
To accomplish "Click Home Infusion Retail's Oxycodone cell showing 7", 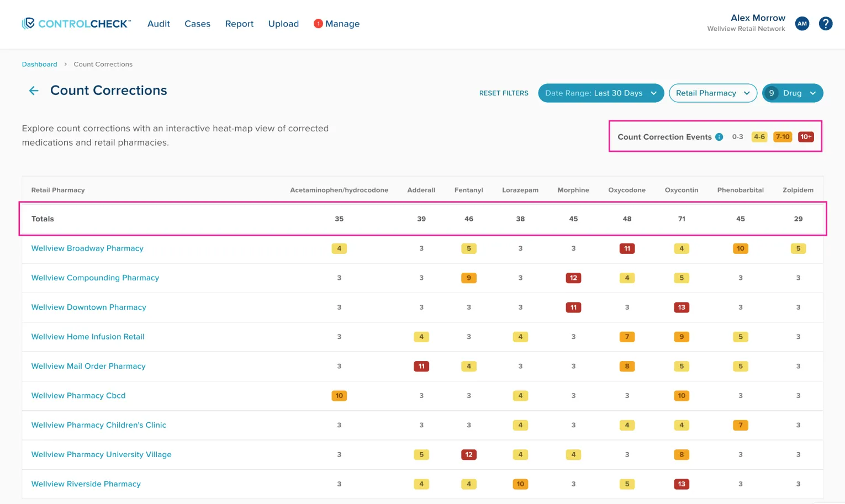I will [x=627, y=337].
